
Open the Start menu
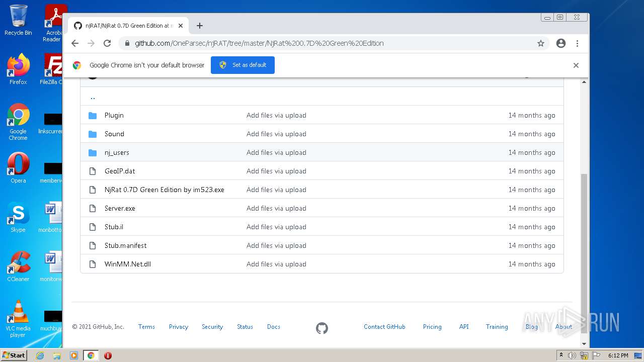click(14, 355)
